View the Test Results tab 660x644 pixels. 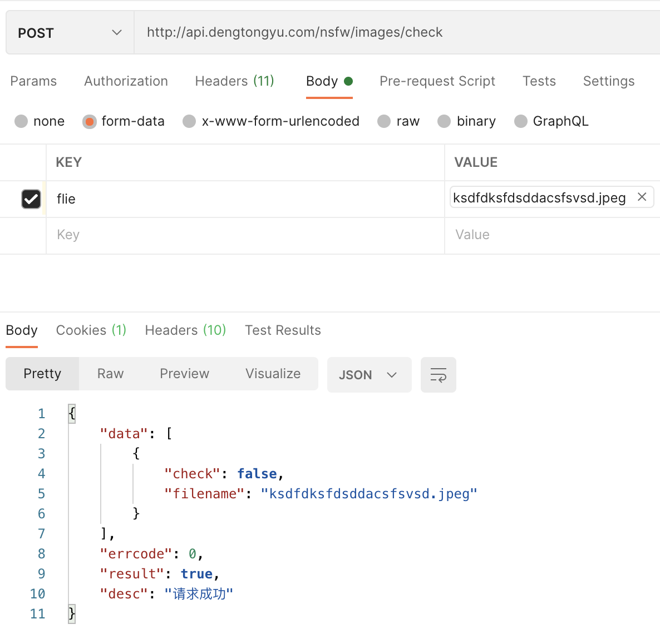click(283, 330)
